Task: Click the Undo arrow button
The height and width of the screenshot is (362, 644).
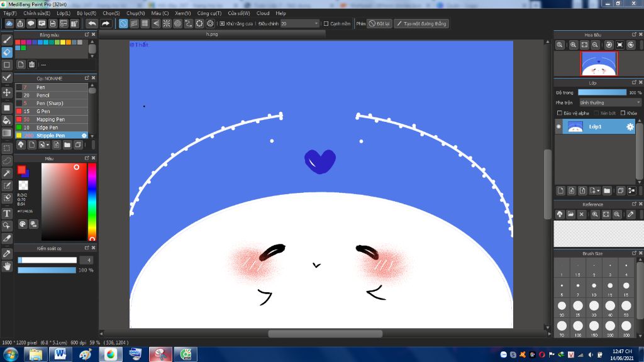Action: [92, 23]
